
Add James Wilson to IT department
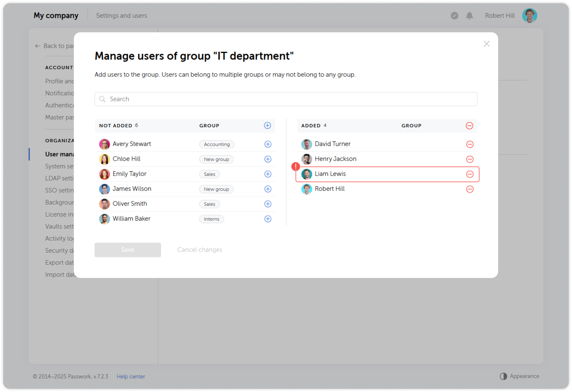[x=268, y=189]
